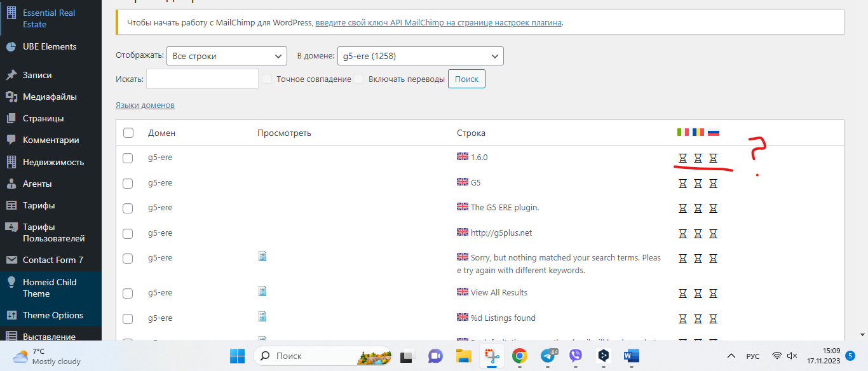Click the Russian flag in the table header
The height and width of the screenshot is (371, 868).
click(714, 133)
